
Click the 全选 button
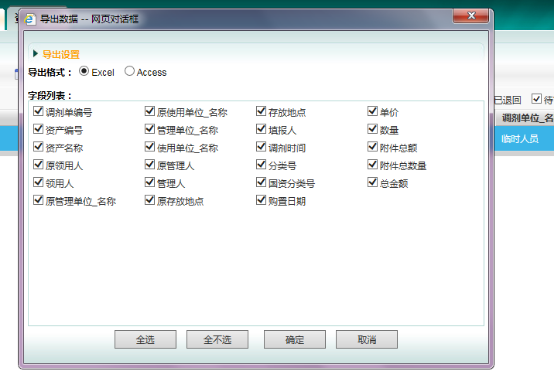145,340
